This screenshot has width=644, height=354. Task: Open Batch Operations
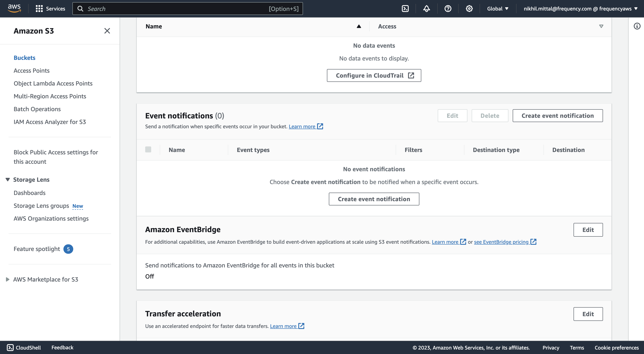37,109
